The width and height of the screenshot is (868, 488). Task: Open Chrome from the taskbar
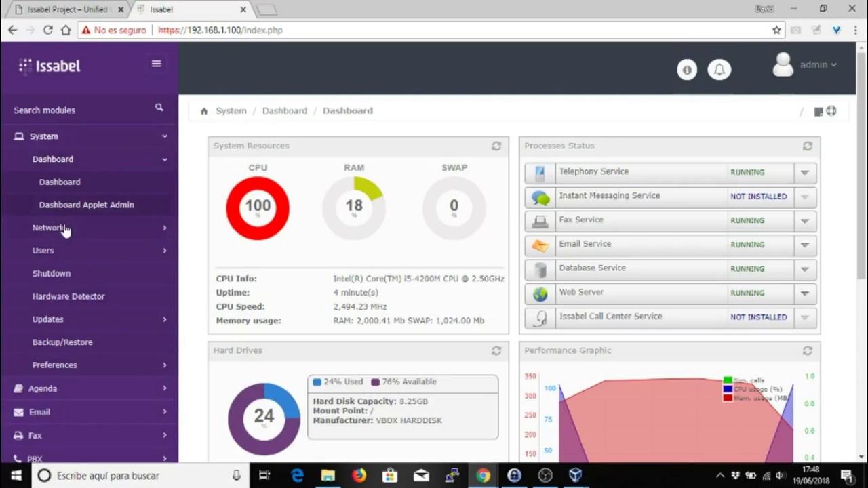(483, 476)
